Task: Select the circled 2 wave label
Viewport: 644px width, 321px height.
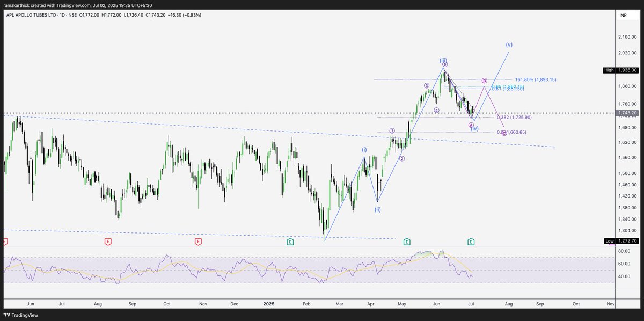Action: [x=402, y=159]
